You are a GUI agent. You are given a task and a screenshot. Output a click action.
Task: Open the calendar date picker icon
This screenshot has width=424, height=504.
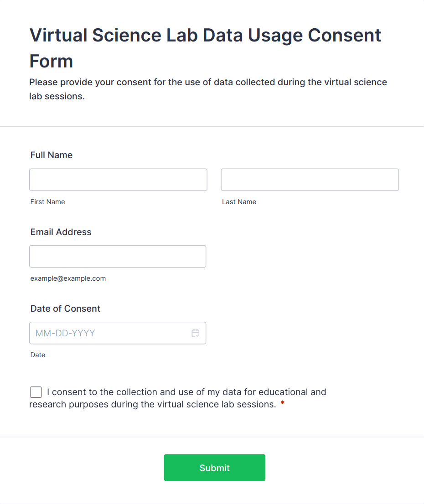(196, 333)
